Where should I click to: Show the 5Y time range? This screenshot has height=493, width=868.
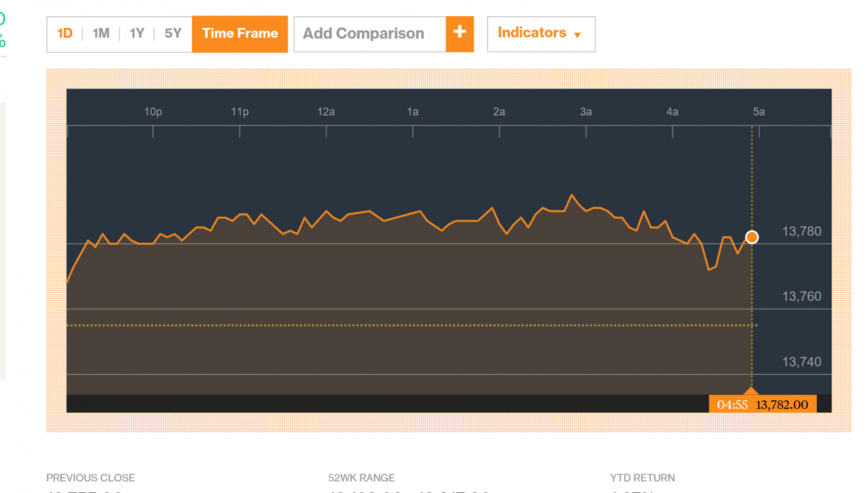point(173,33)
